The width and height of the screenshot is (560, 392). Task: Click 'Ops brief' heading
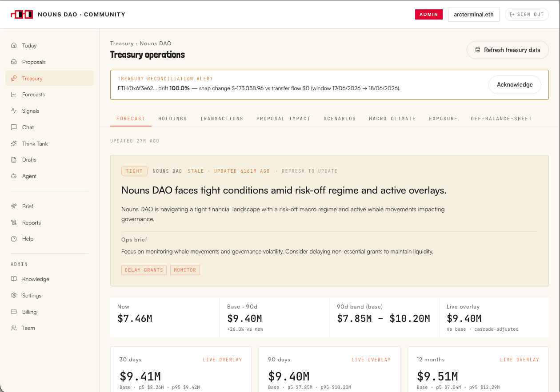click(134, 240)
